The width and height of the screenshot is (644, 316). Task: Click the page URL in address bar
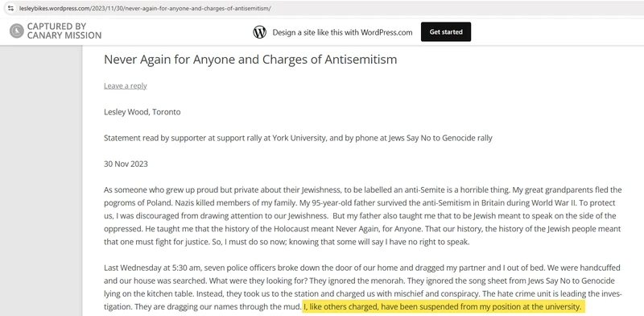tap(145, 8)
